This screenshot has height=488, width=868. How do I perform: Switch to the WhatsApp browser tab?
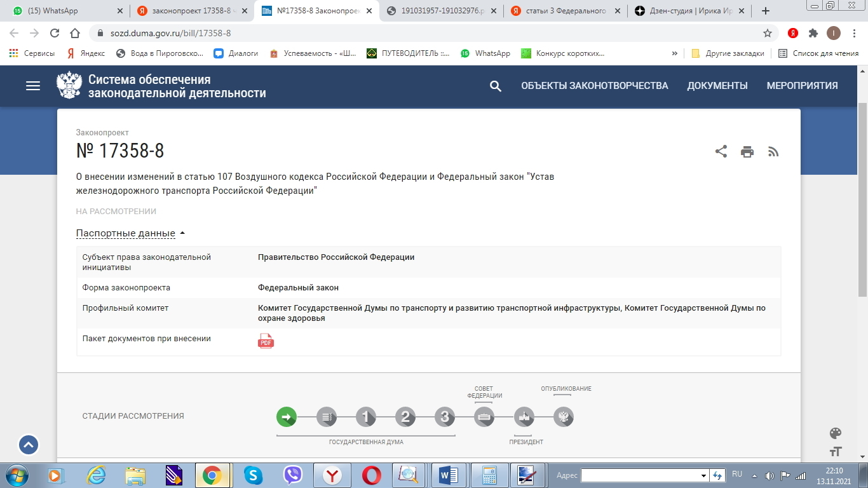[64, 11]
